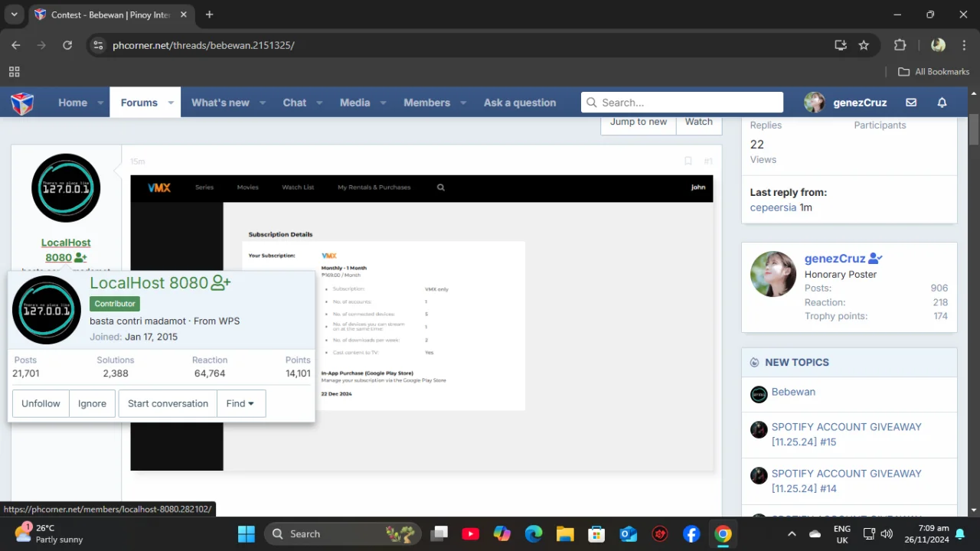Viewport: 980px width, 551px height.
Task: Click follow icon beside popup name LocalHost 8080
Action: 220,283
